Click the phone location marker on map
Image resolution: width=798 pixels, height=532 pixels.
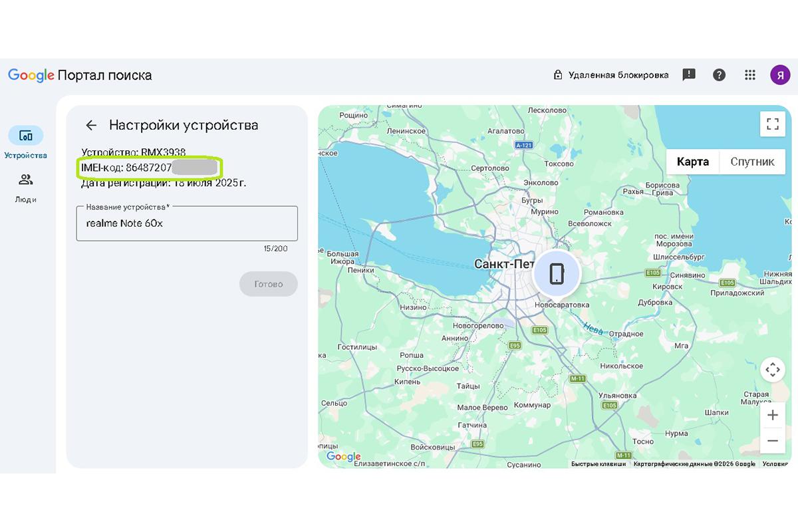click(557, 274)
